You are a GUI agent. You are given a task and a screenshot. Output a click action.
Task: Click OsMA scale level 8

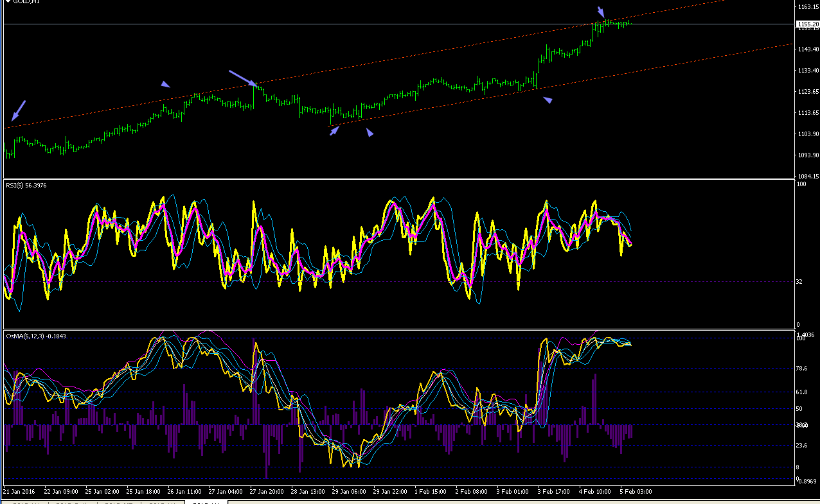798,467
